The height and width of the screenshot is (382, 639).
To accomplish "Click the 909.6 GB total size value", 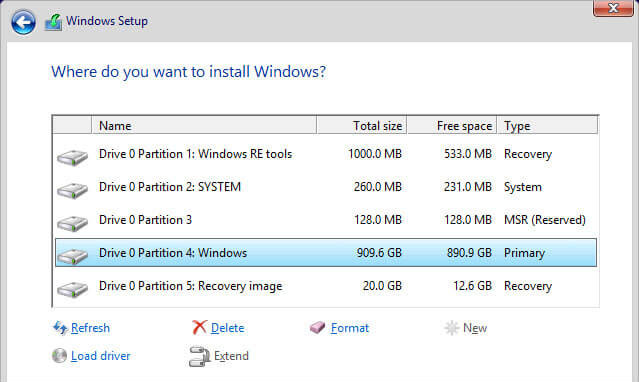I will pyautogui.click(x=379, y=253).
